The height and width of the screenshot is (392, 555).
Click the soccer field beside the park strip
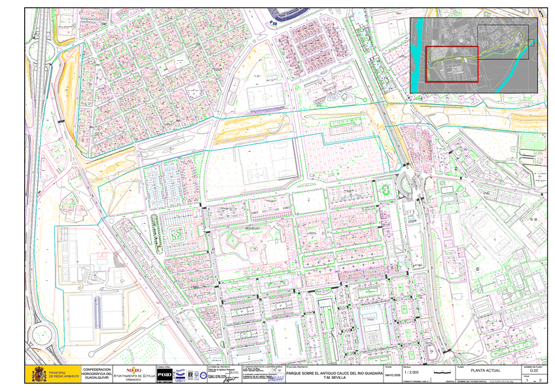[x=266, y=96]
